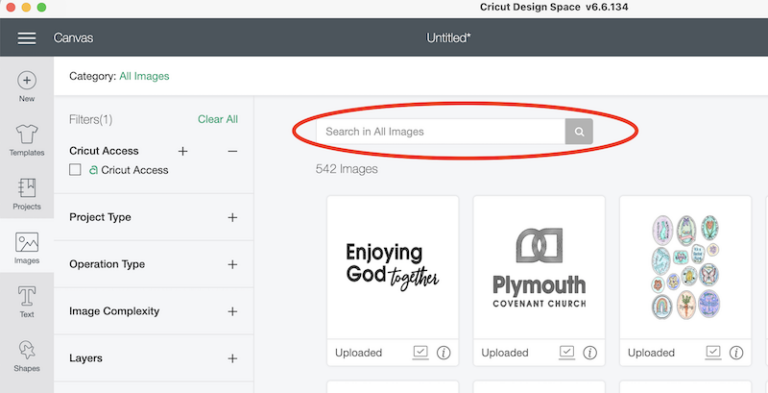Select checkmark icon on Enjoying God together card
Viewport: 768px width, 393px height.
[x=420, y=352]
